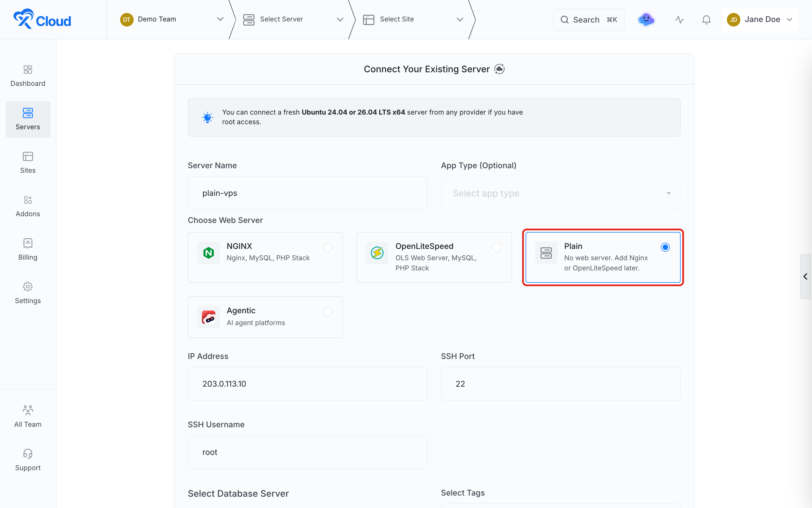
Task: Click the xCloud logo
Action: [42, 19]
